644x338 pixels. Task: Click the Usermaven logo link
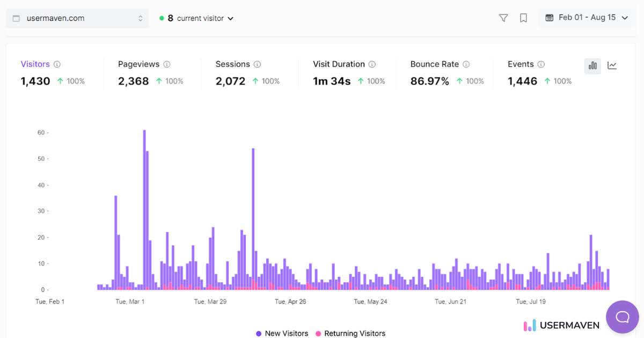pyautogui.click(x=561, y=325)
